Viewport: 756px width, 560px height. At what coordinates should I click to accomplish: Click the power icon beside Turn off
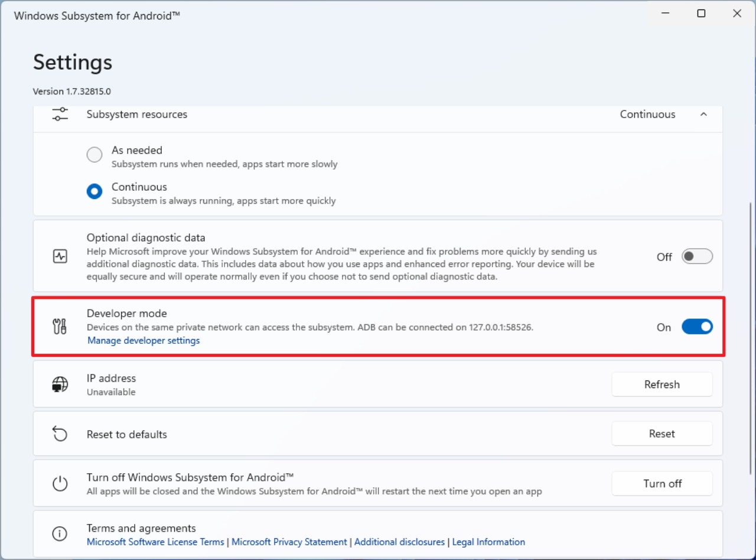pyautogui.click(x=60, y=484)
